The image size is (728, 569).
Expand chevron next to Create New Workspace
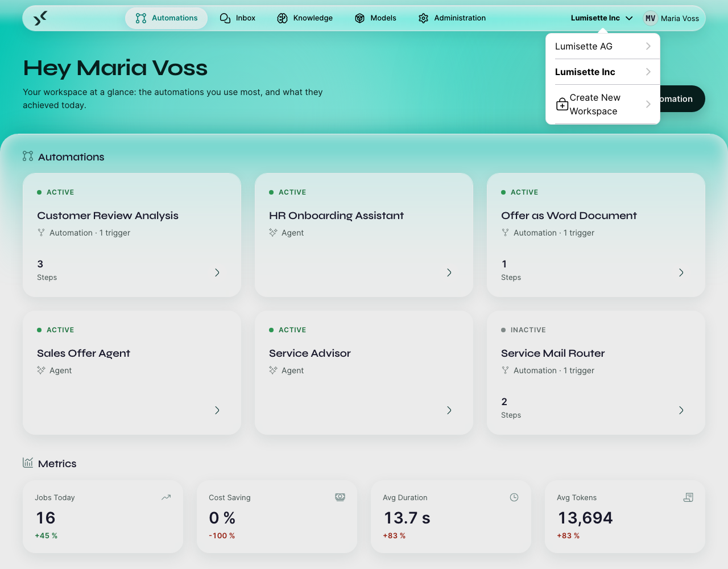pyautogui.click(x=648, y=104)
